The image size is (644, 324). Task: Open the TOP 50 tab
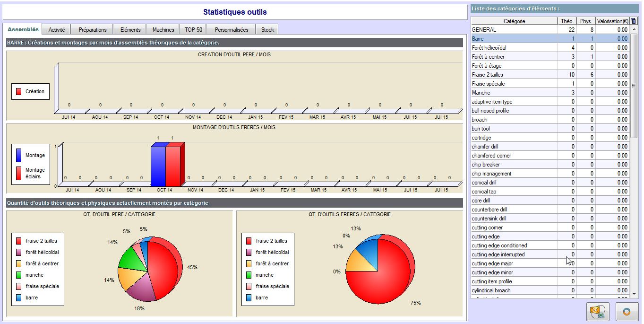click(x=193, y=29)
